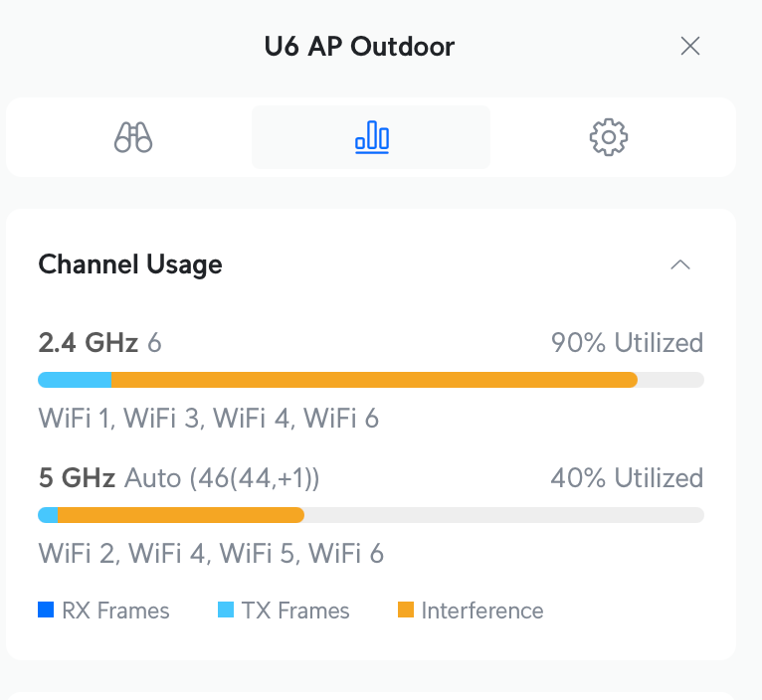Select the bar chart insights tab
Image resolution: width=762 pixels, height=700 pixels.
click(371, 136)
